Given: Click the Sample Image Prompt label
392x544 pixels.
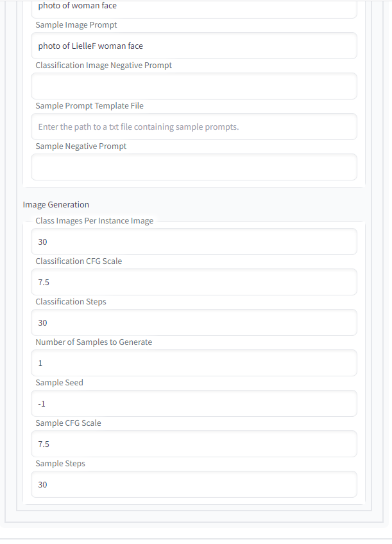Looking at the screenshot, I should 76,24.
